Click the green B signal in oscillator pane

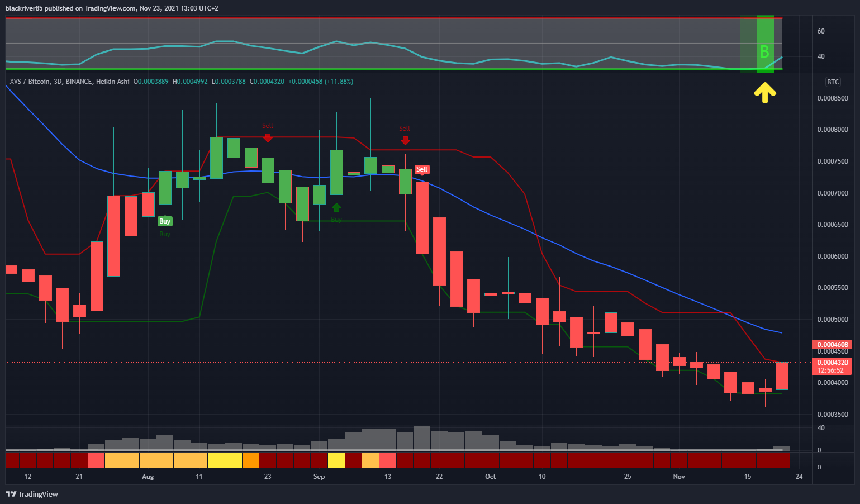point(764,52)
